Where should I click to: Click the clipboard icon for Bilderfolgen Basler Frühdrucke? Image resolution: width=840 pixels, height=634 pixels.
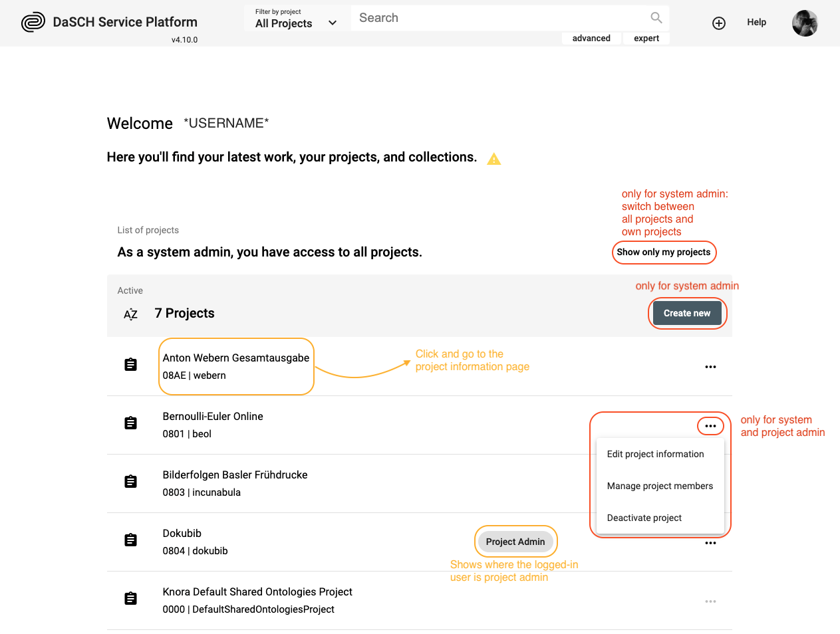[x=131, y=482]
